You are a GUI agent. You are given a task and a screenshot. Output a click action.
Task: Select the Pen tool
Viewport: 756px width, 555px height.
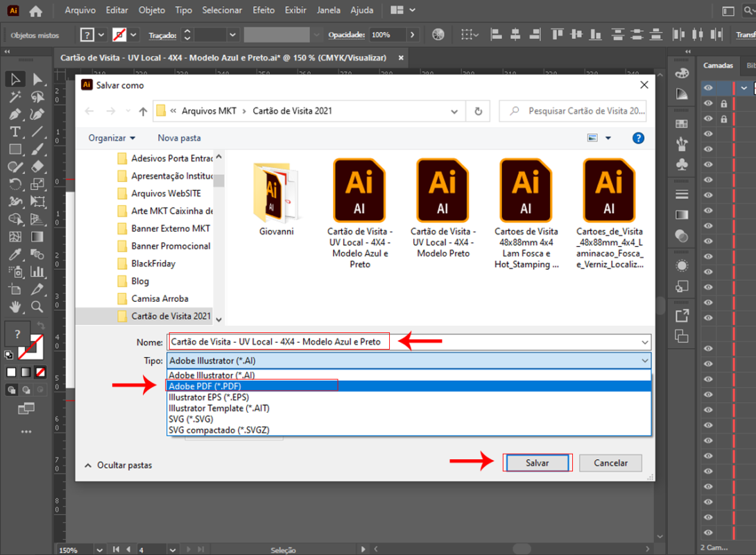15,114
